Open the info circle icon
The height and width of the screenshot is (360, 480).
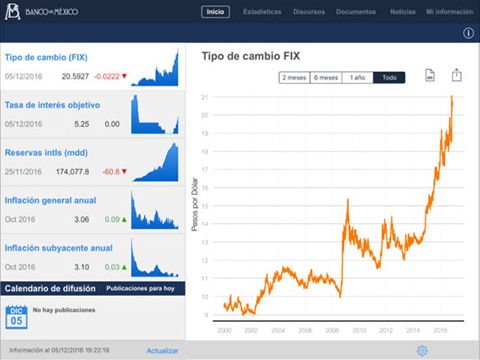coord(468,33)
